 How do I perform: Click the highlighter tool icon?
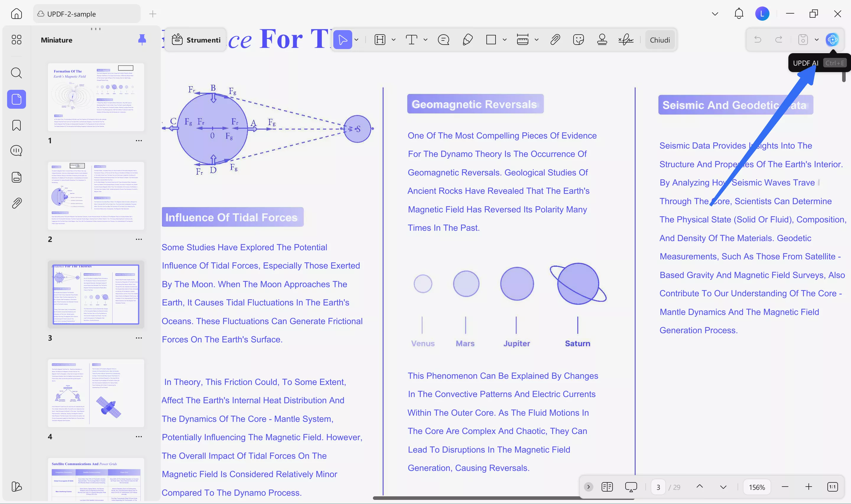380,40
